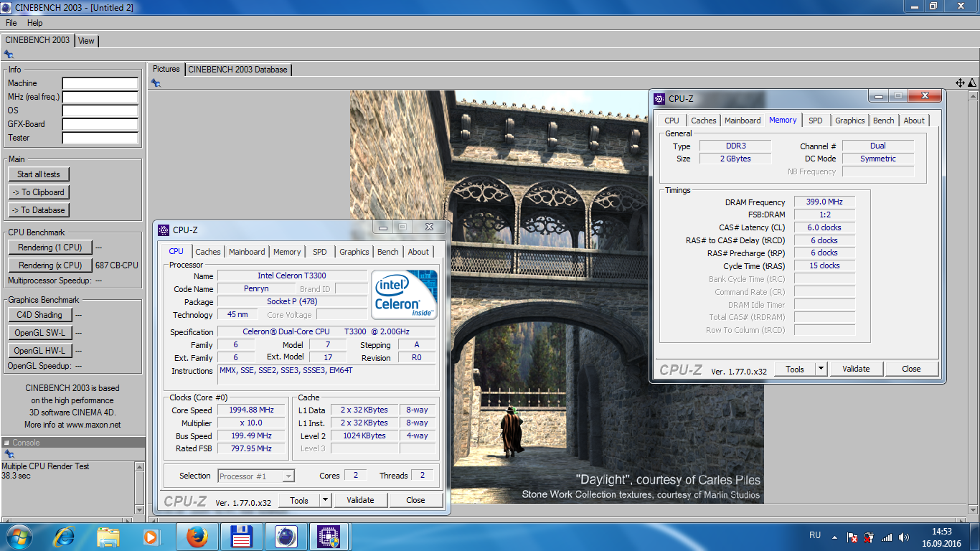Click Validate in left CPU-Z window
Image resolution: width=980 pixels, height=551 pixels.
click(x=360, y=500)
